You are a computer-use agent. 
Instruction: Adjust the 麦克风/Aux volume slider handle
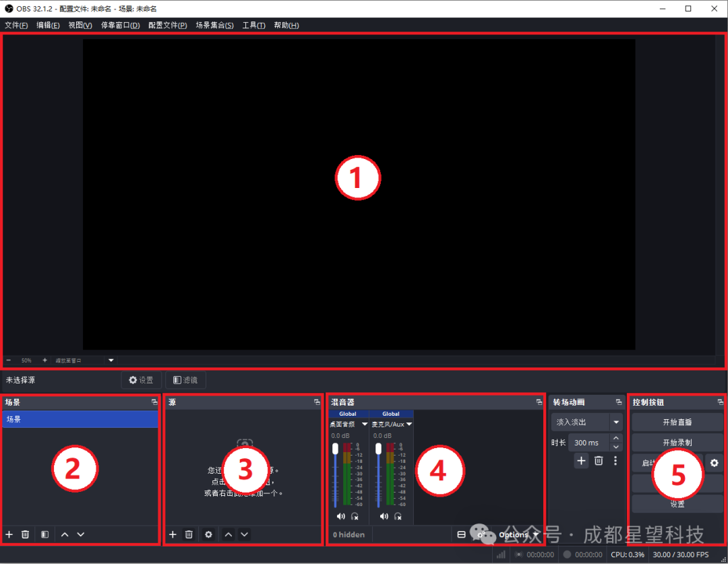tap(378, 448)
